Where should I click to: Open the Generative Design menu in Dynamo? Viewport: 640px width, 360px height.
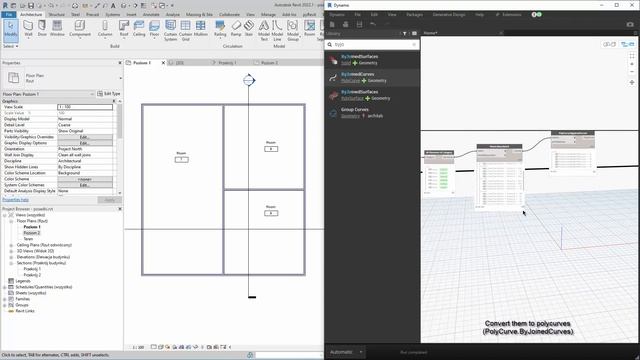(x=449, y=14)
